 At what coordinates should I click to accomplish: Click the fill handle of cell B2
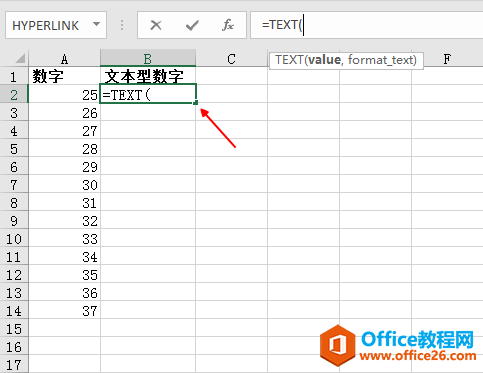click(196, 103)
